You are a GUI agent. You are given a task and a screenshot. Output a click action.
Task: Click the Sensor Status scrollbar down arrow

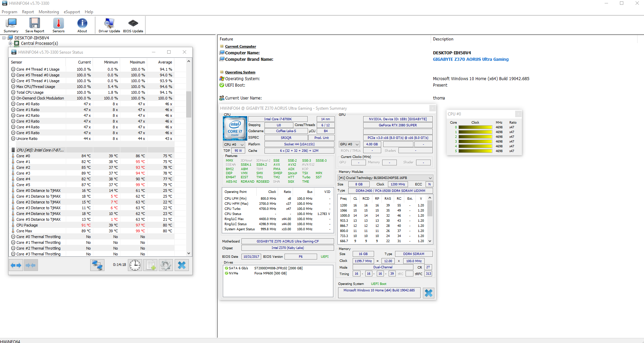189,253
